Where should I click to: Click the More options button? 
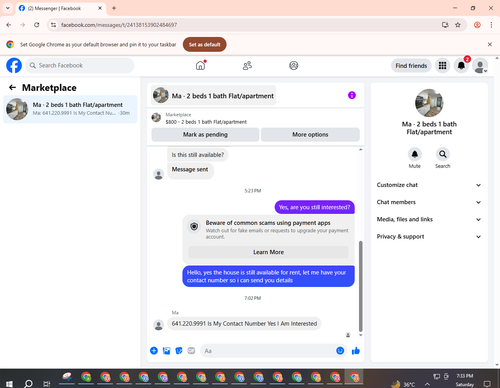(x=310, y=135)
